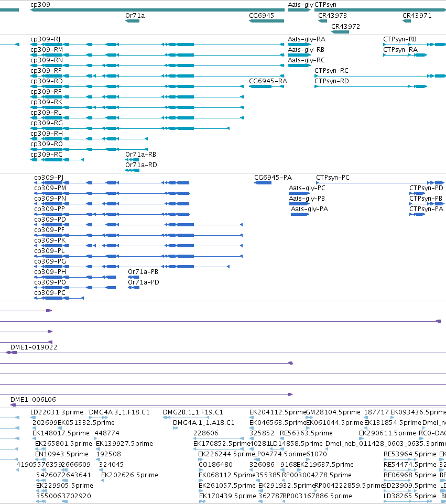Select the DME1-006L06 clone label

tap(33, 400)
